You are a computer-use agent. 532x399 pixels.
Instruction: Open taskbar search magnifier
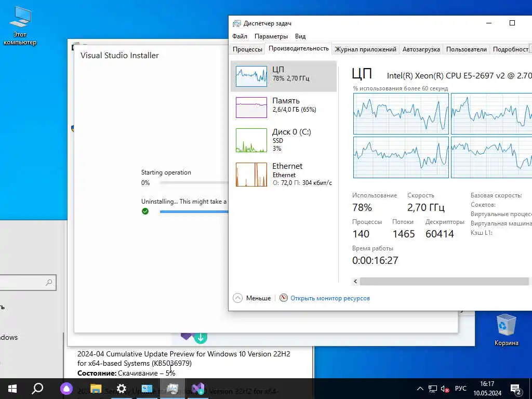point(37,389)
